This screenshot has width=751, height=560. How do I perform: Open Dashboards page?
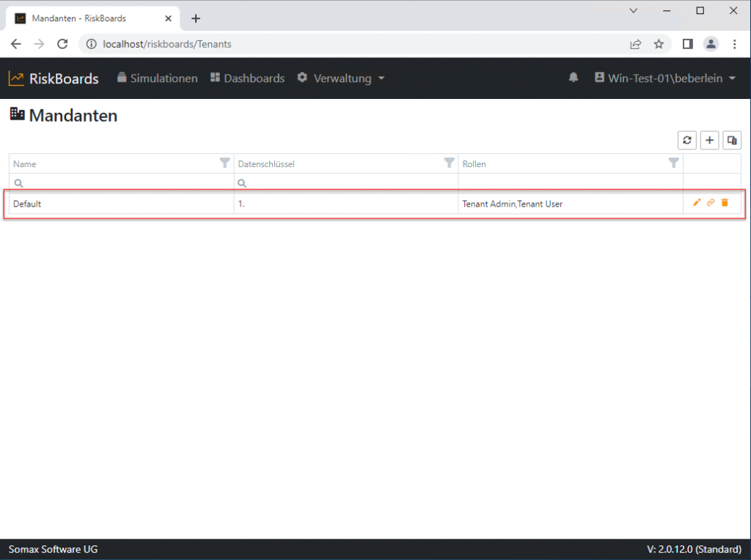tap(248, 78)
